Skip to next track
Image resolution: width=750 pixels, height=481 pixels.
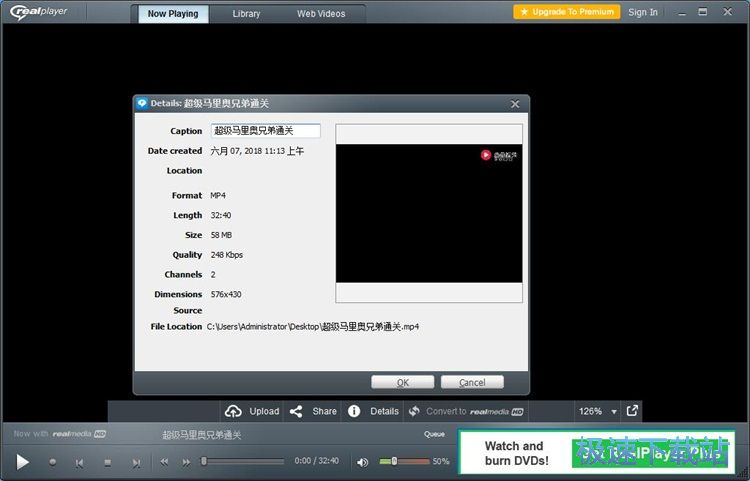tap(136, 462)
